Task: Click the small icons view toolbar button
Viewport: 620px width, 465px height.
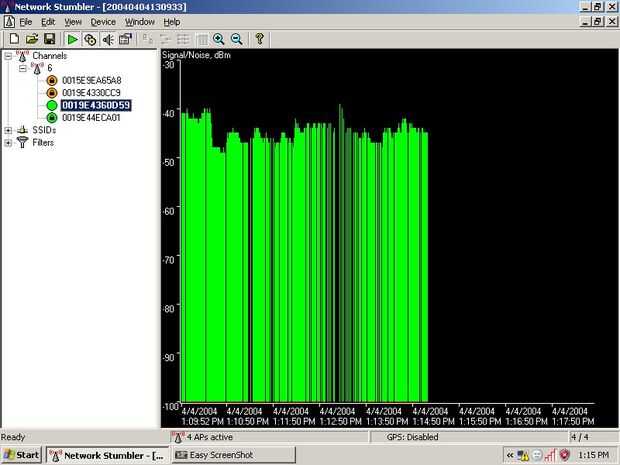Action: click(166, 39)
